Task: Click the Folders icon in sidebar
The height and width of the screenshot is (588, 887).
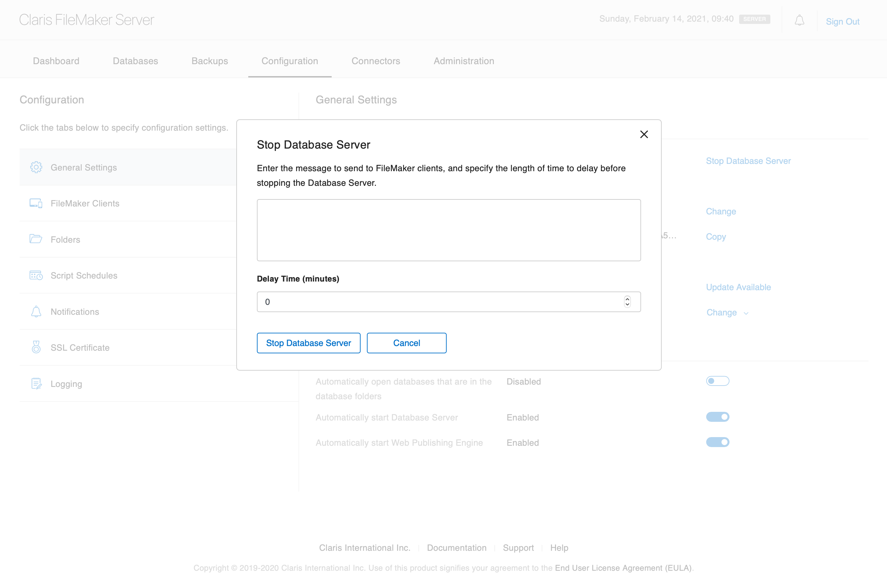Action: pos(36,239)
